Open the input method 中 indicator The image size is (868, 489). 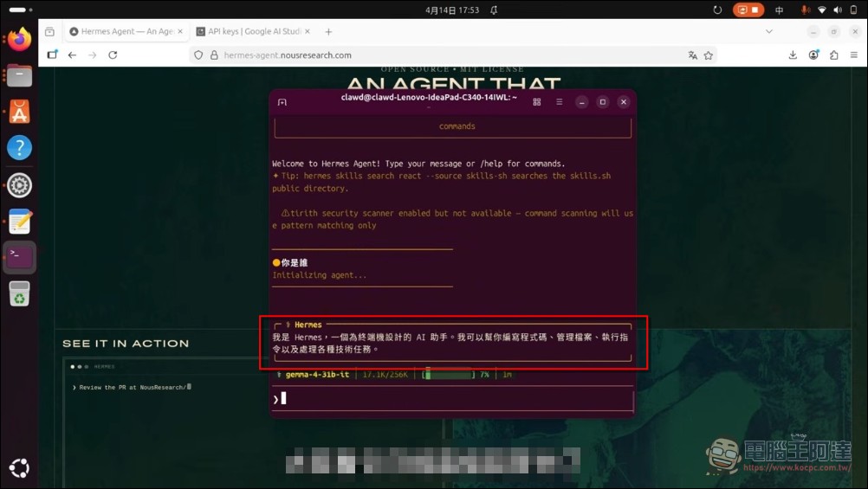tap(779, 10)
